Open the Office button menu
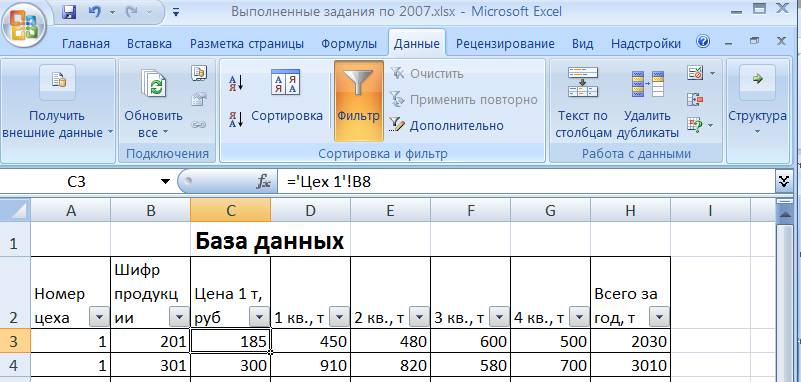This screenshot has width=801, height=382. click(24, 26)
